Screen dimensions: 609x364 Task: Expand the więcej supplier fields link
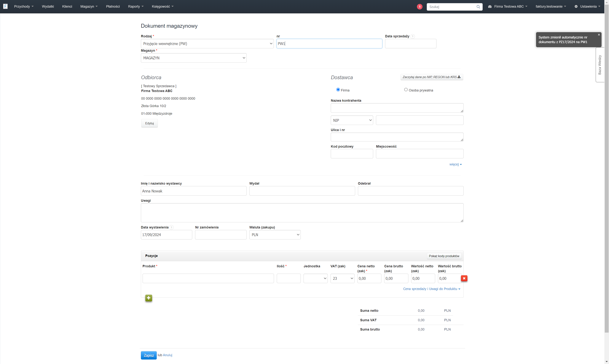tap(455, 164)
